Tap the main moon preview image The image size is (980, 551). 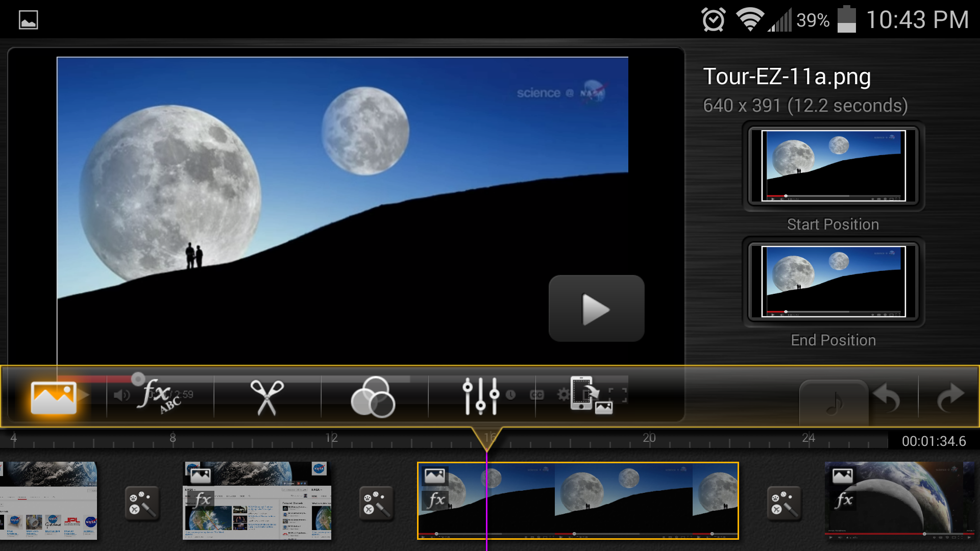coord(342,211)
